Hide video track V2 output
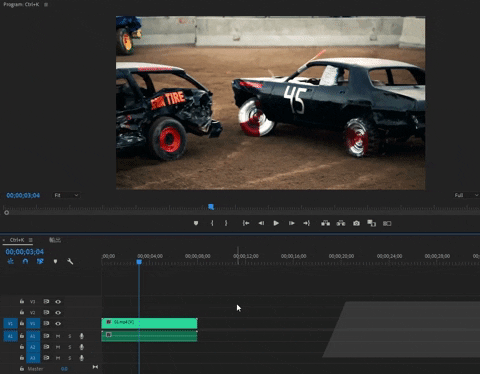The height and width of the screenshot is (374, 480). (x=58, y=313)
